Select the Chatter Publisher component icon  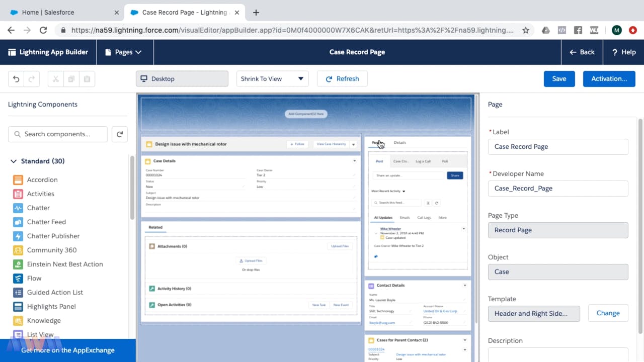pyautogui.click(x=18, y=236)
